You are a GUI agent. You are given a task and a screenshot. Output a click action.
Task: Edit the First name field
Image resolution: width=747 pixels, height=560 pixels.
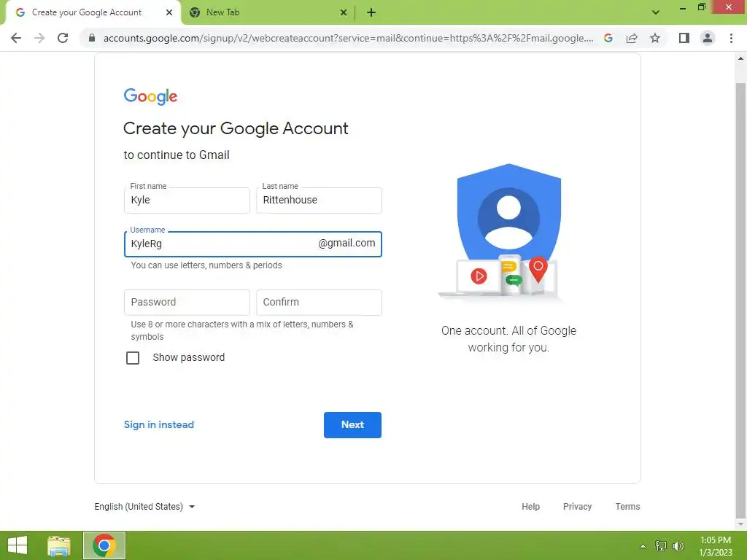click(x=187, y=201)
